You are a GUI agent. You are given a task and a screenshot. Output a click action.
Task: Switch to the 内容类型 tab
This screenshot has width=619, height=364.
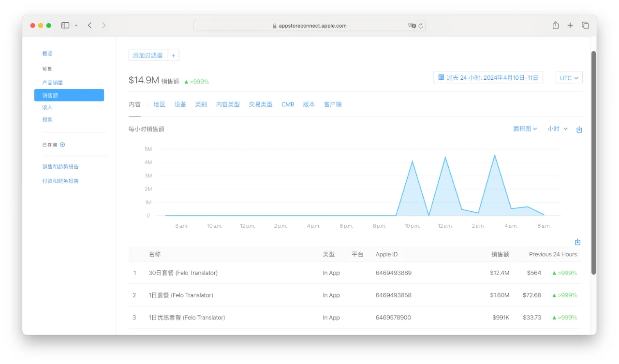228,104
